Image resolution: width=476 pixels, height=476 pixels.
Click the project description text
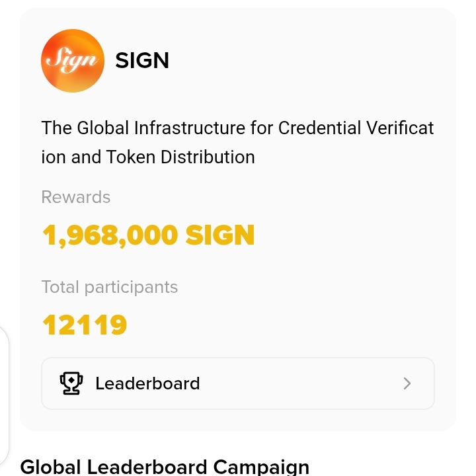pyautogui.click(x=237, y=142)
